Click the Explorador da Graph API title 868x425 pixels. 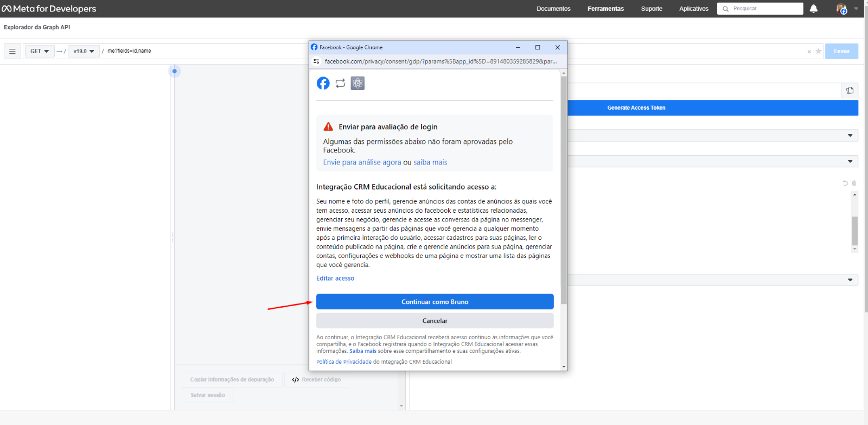[x=37, y=27]
